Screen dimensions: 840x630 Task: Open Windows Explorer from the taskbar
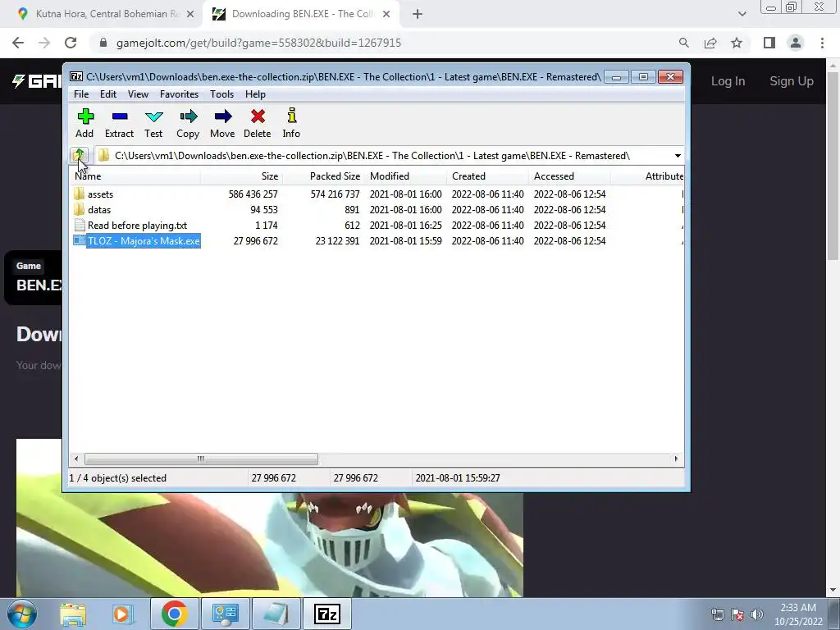tap(73, 614)
